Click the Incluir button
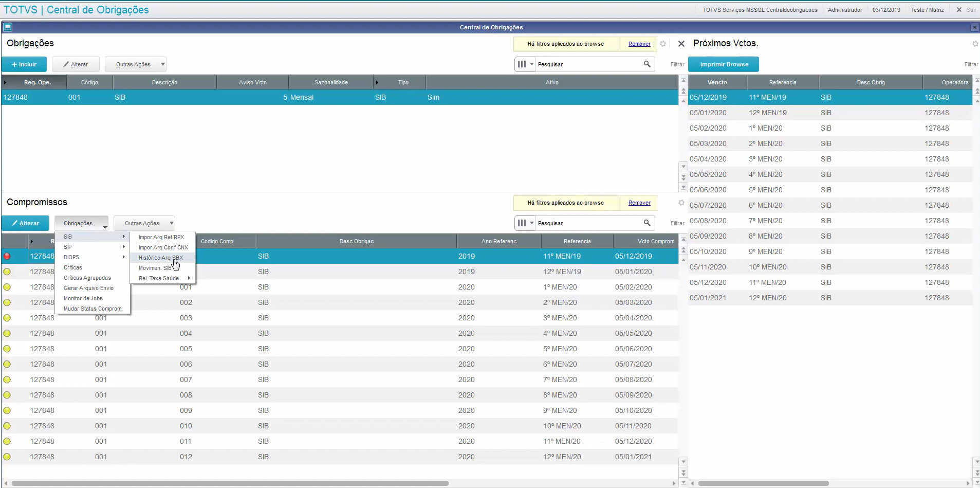 pyautogui.click(x=24, y=64)
